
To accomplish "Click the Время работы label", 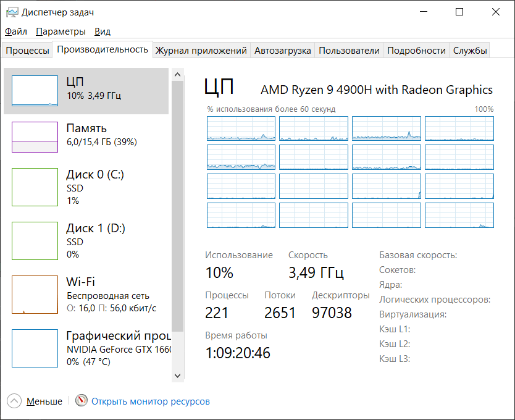I will pyautogui.click(x=236, y=335).
